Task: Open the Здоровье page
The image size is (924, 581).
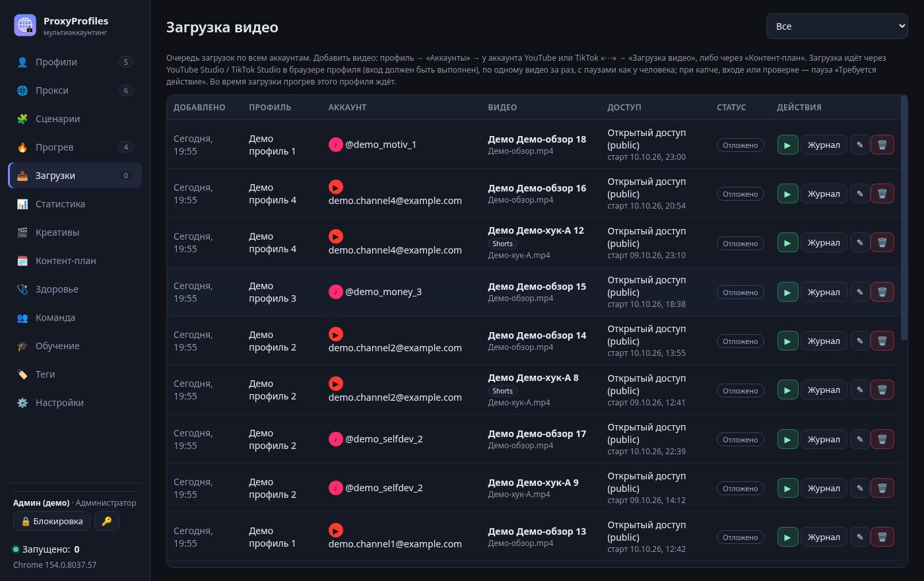Action: pyautogui.click(x=75, y=289)
